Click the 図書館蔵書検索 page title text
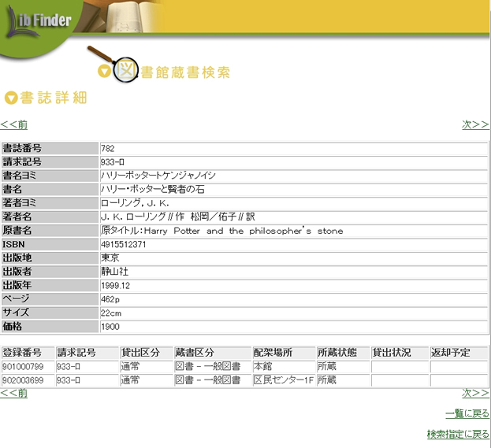Viewport: 491px width, 448px height. [x=185, y=72]
